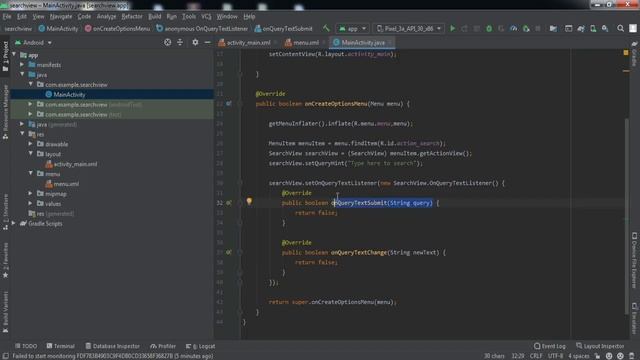The image size is (640, 360).
Task: Click the user avatar icon at toolbar end
Action: coord(633,29)
